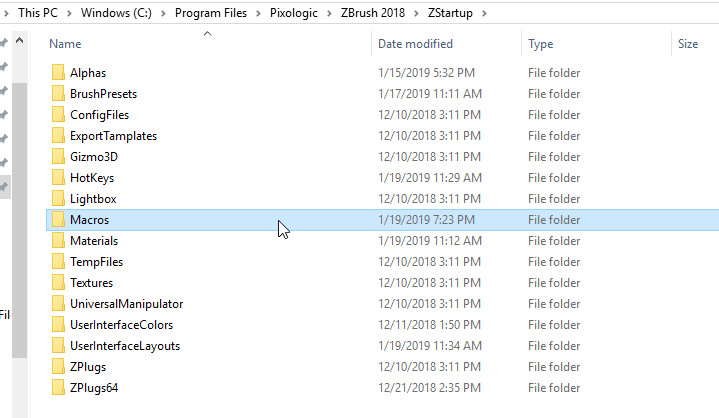Image resolution: width=719 pixels, height=418 pixels.
Task: Open chevron dropdown after Pixologic breadcrumb
Action: 329,13
